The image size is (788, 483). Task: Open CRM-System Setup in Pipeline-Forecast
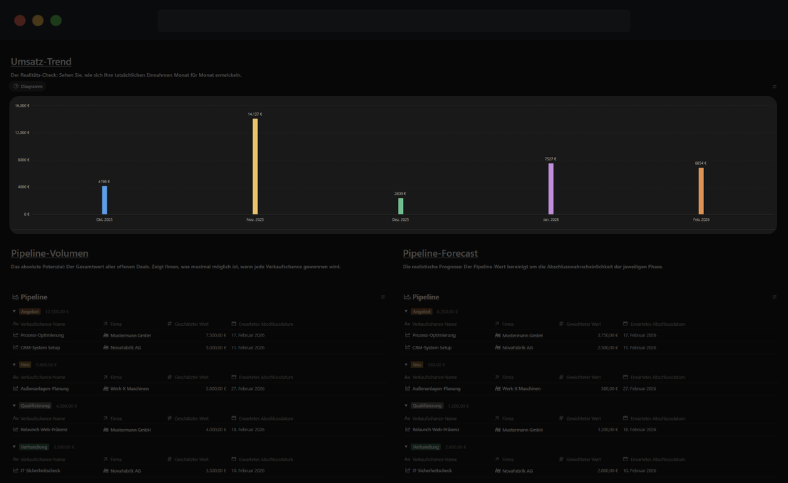[x=432, y=347]
